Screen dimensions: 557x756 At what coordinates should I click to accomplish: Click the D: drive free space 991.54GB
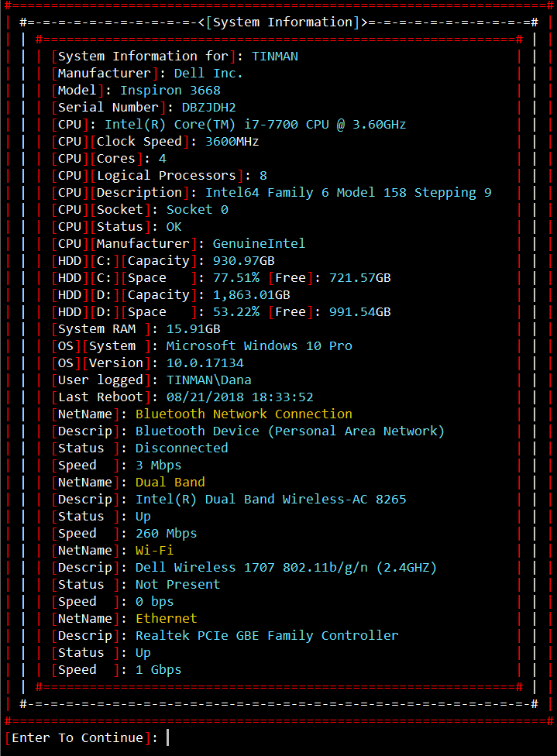point(360,312)
